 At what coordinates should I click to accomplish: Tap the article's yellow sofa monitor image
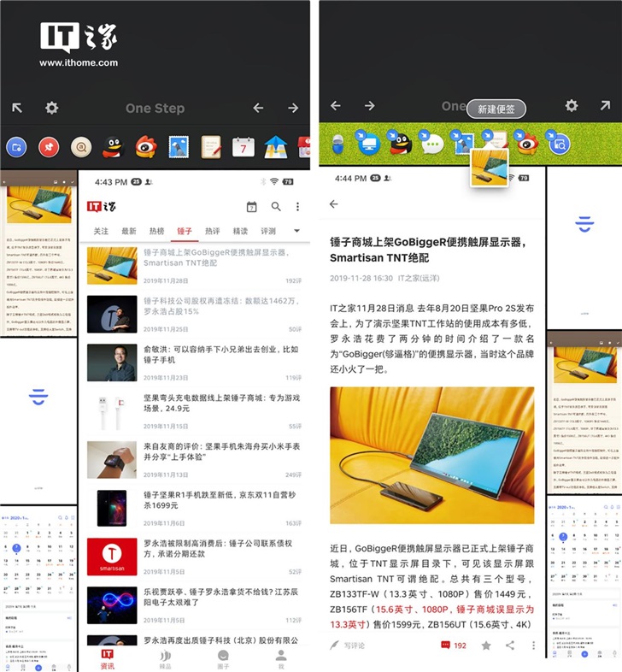coord(431,455)
